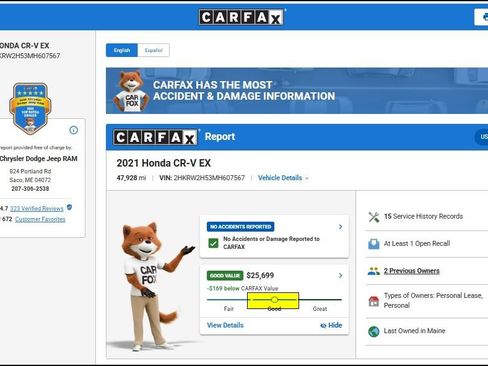Click View Details under the price slider

pyautogui.click(x=225, y=325)
